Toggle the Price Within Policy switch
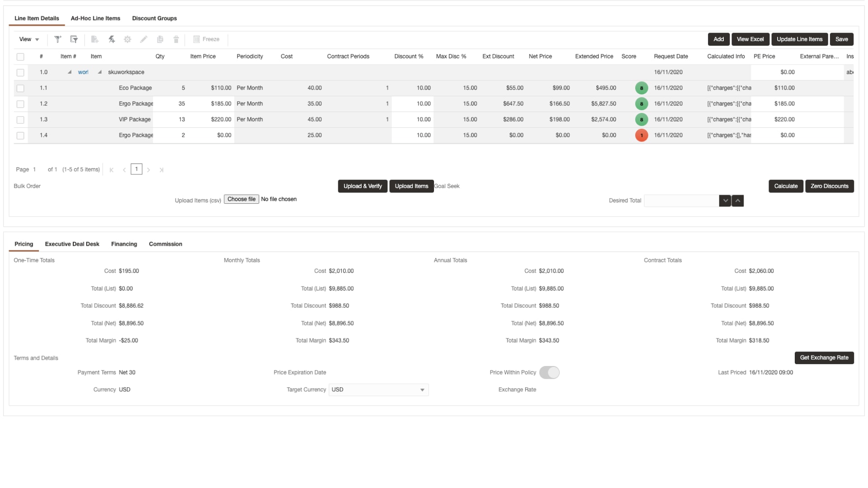This screenshot has width=868, height=488. tap(549, 372)
